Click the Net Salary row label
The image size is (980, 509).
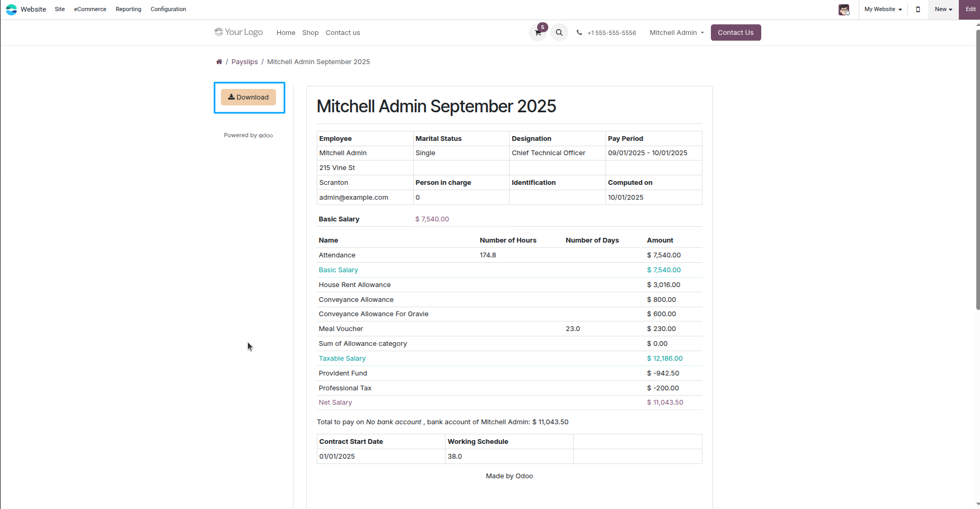point(335,403)
